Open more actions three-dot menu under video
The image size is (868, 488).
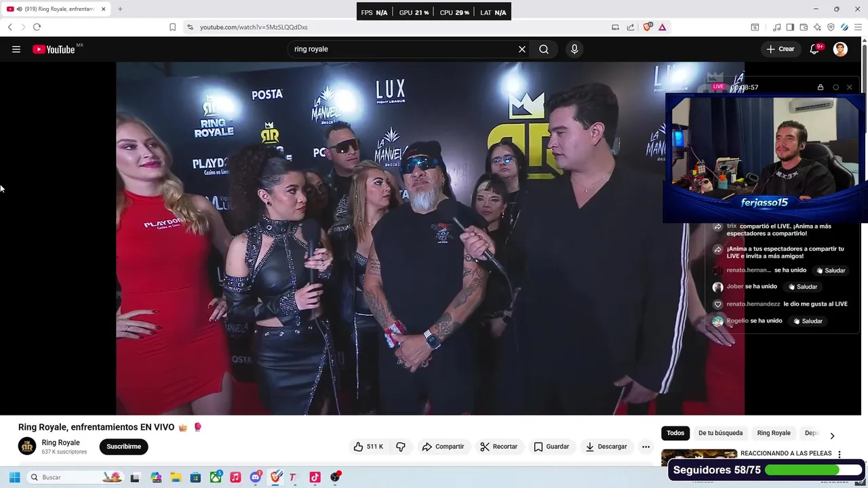pyautogui.click(x=646, y=447)
